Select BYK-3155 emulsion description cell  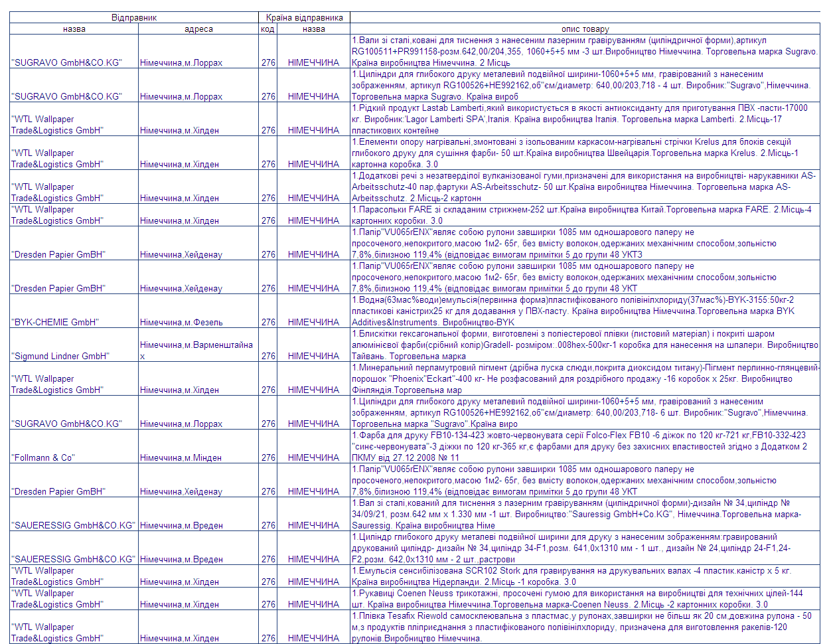pos(585,311)
